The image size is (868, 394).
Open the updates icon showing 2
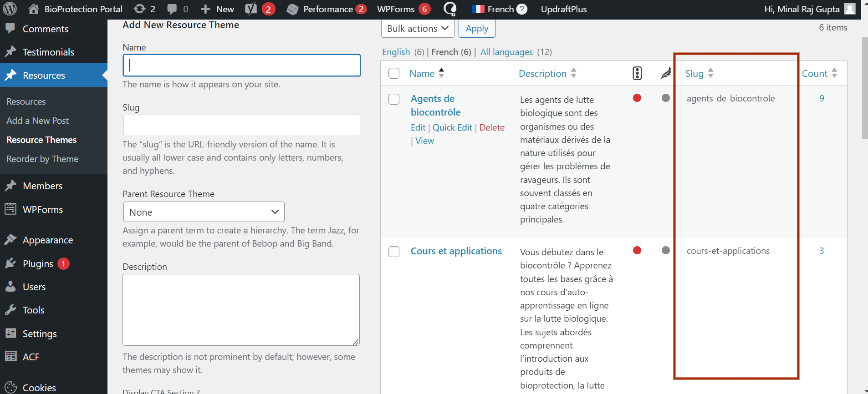click(x=140, y=9)
